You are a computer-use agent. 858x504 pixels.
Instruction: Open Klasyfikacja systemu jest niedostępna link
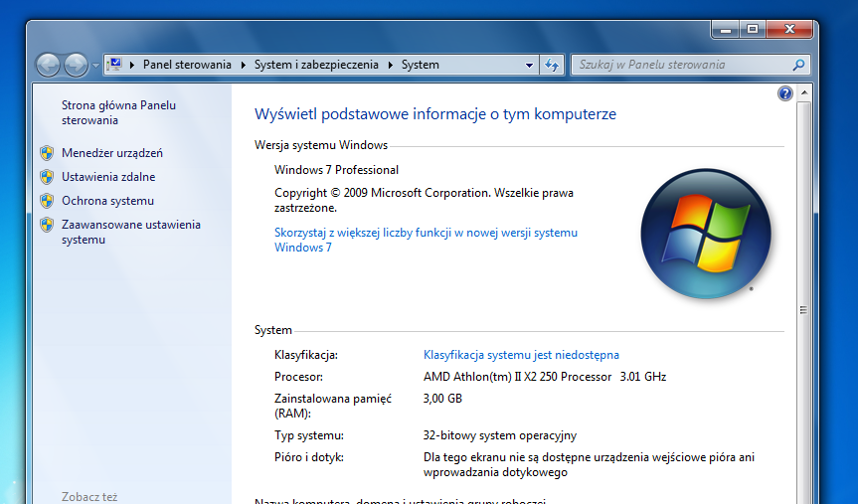tap(521, 355)
